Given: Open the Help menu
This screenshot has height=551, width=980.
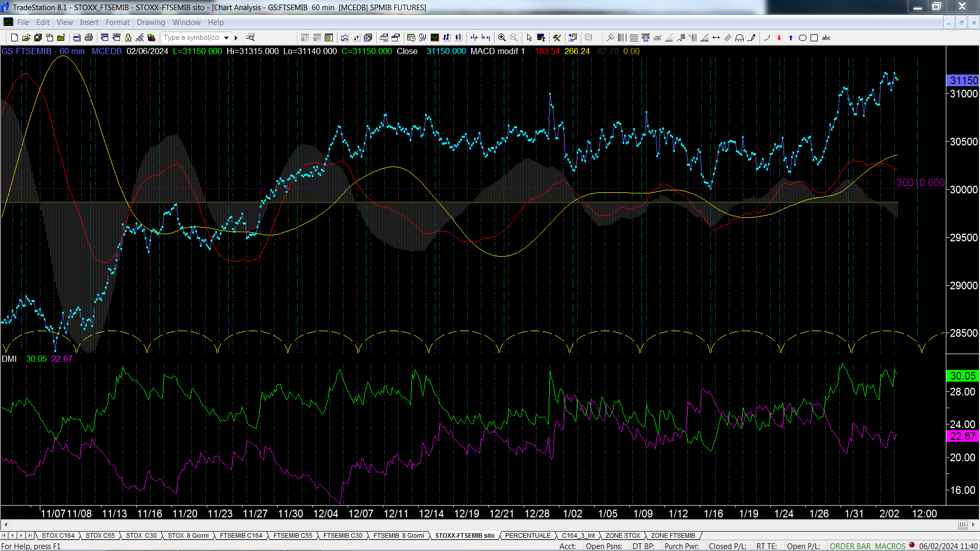Looking at the screenshot, I should (215, 22).
